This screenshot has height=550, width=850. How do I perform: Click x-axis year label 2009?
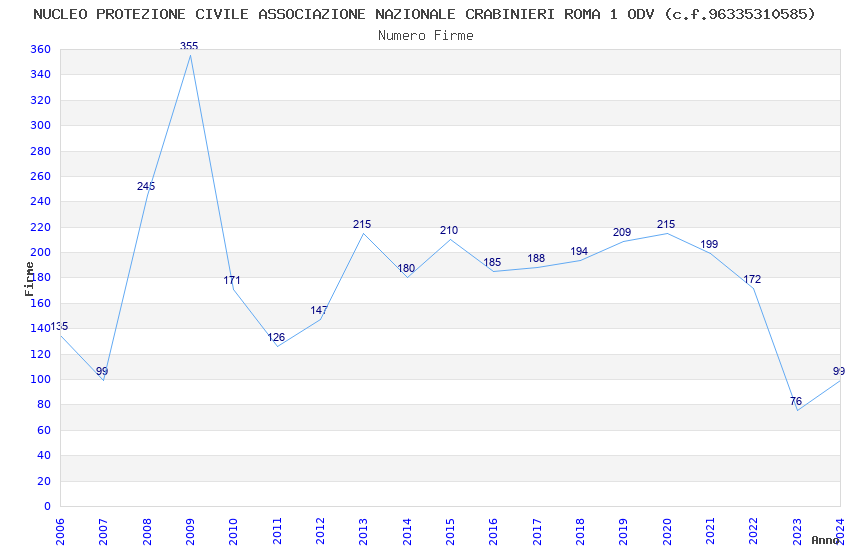click(190, 531)
